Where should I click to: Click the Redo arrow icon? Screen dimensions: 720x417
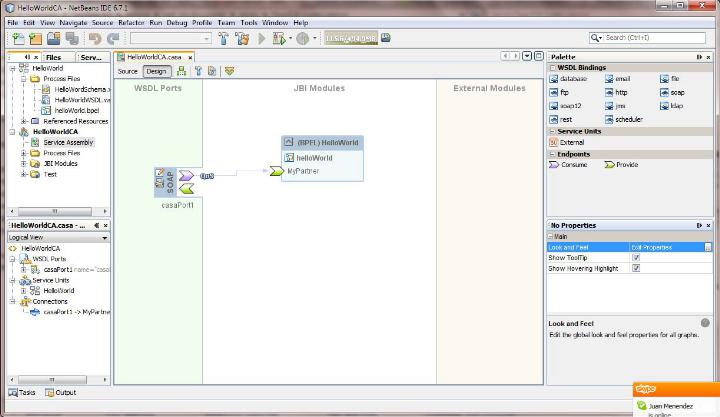(112, 39)
